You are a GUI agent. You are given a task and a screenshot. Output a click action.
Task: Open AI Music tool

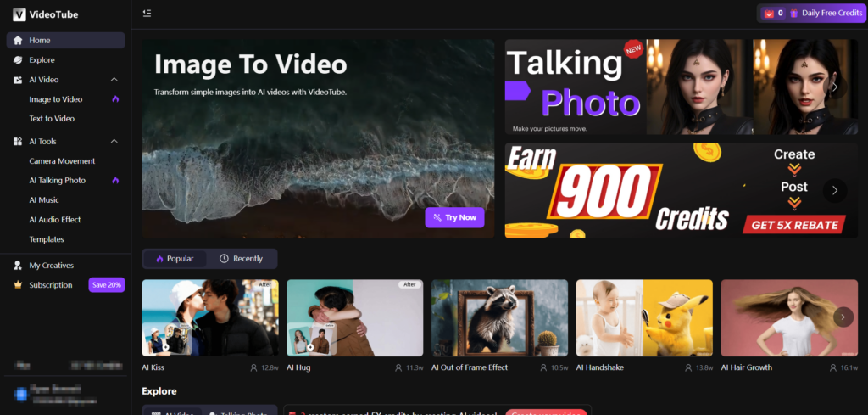click(44, 200)
